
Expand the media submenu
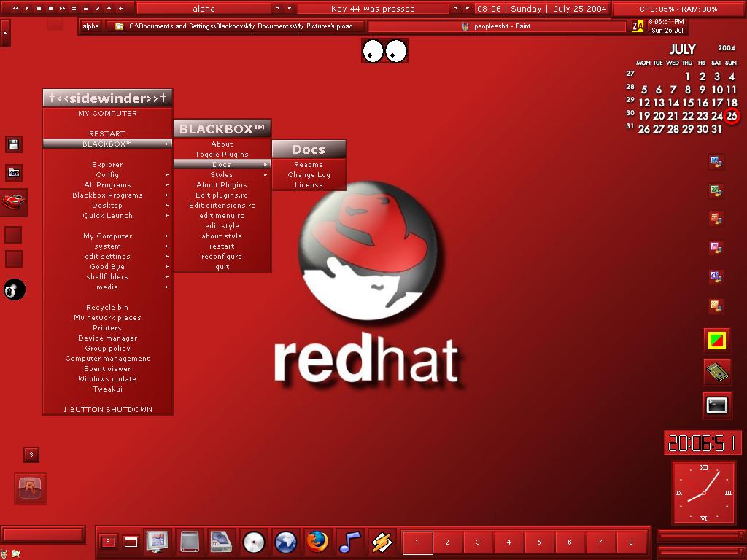[107, 287]
